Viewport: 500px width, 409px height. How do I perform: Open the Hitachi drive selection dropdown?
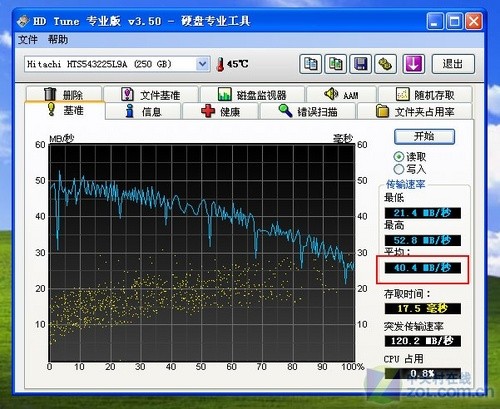117,64
